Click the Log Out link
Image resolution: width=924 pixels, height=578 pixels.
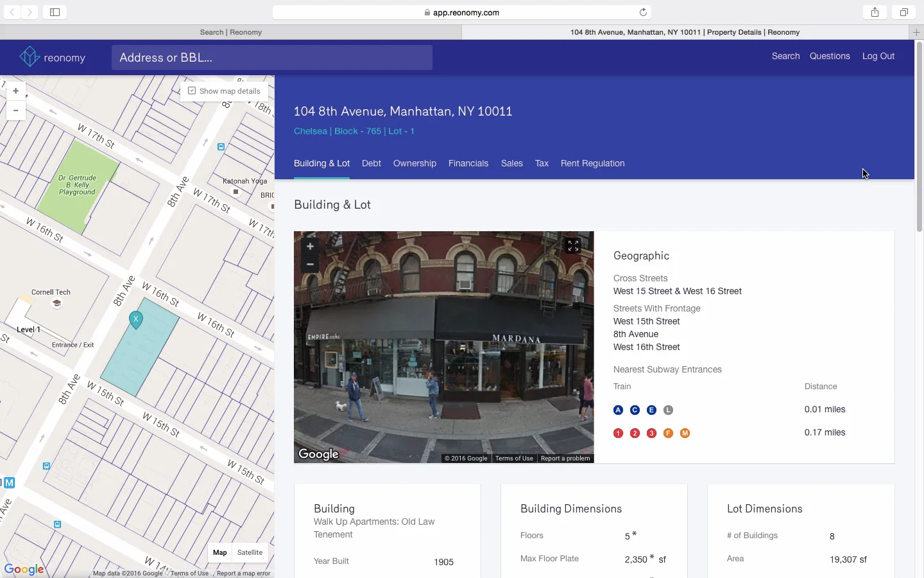point(878,56)
